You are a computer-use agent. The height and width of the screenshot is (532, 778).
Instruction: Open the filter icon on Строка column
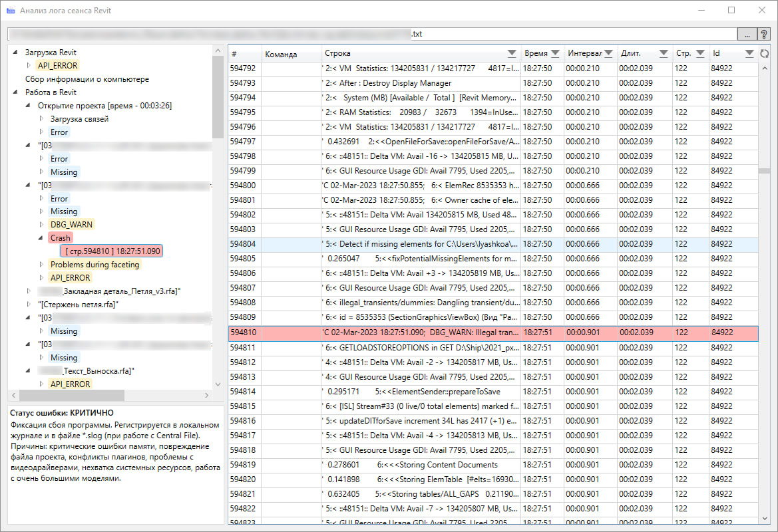[x=511, y=54]
